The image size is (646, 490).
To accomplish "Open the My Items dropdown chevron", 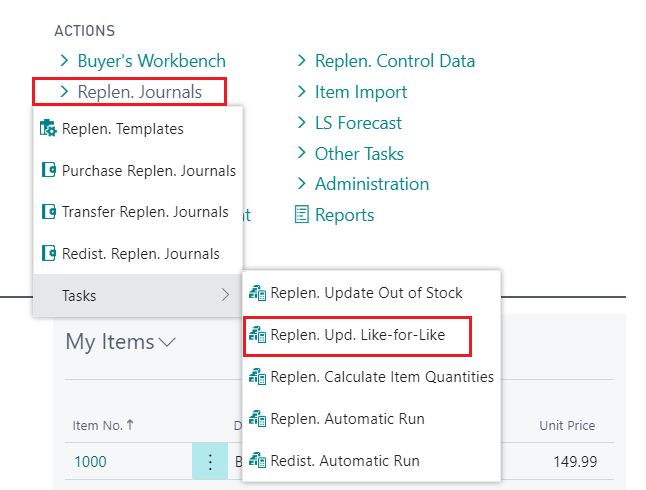I will coord(167,342).
